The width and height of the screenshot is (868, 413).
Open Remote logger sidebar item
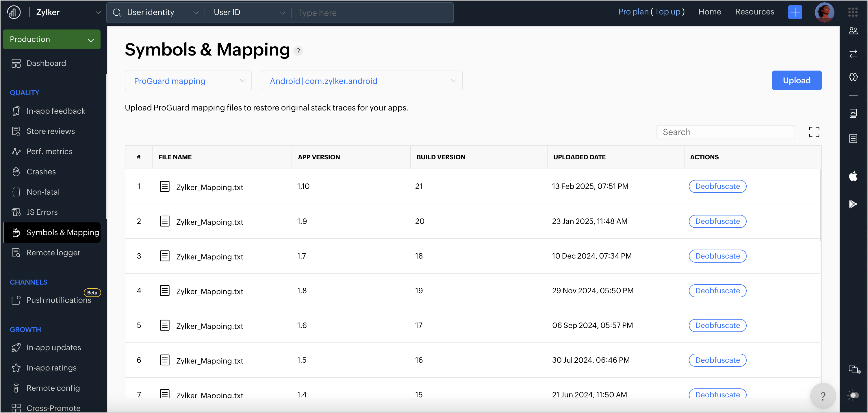(x=53, y=252)
